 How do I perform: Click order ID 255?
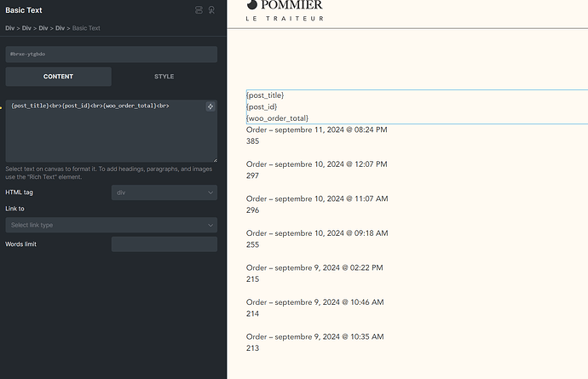click(253, 244)
